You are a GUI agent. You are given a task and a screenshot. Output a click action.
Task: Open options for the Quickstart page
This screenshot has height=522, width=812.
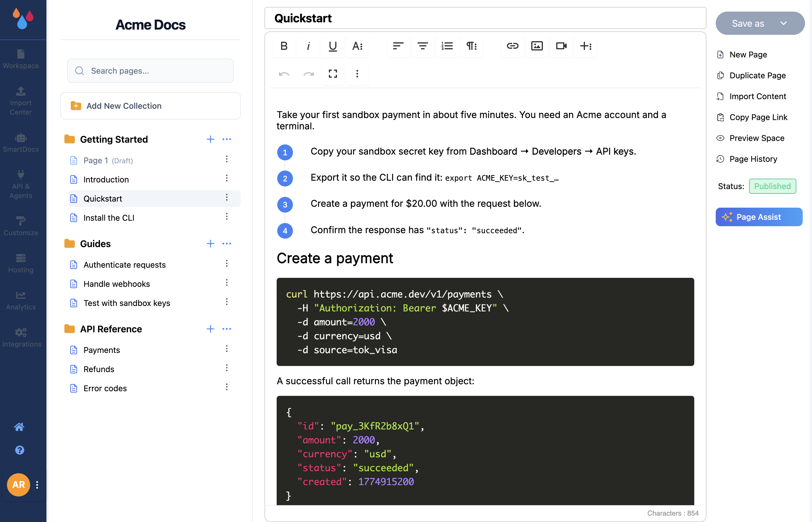tap(227, 197)
